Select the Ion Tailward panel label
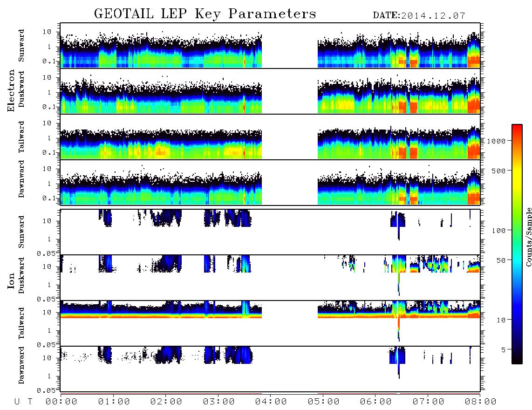This screenshot has width=532, height=410. coord(21,323)
